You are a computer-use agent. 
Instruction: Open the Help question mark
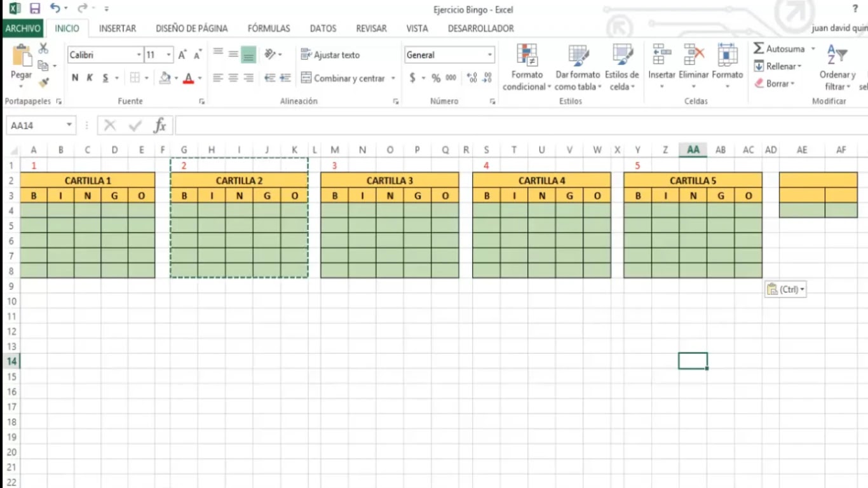coord(855,9)
